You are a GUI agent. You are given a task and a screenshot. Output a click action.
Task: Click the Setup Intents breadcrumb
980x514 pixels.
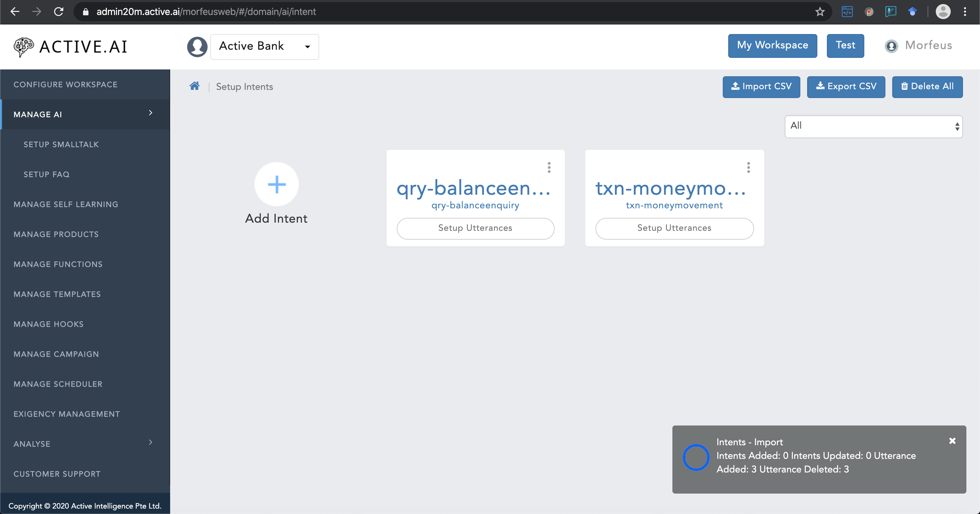coord(245,87)
